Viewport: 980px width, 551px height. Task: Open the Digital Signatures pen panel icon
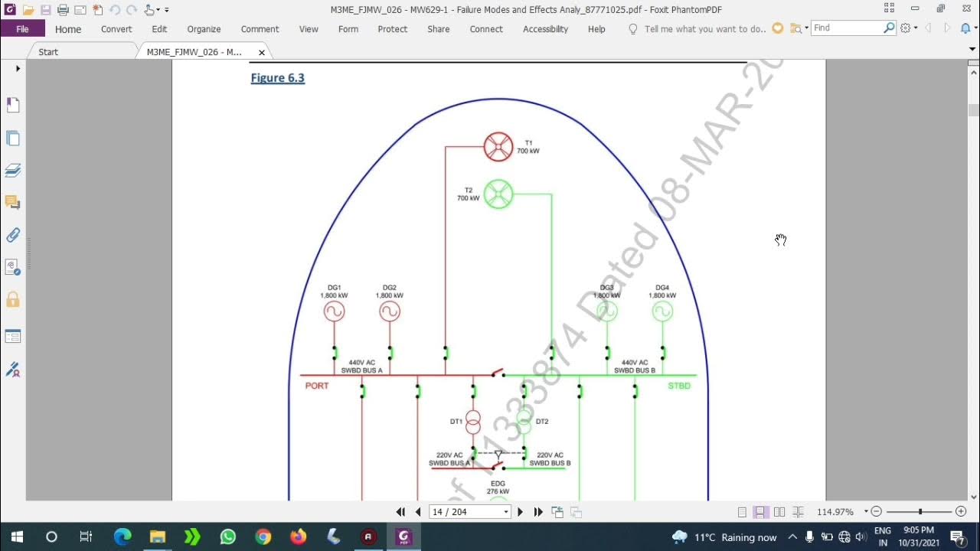pos(13,370)
